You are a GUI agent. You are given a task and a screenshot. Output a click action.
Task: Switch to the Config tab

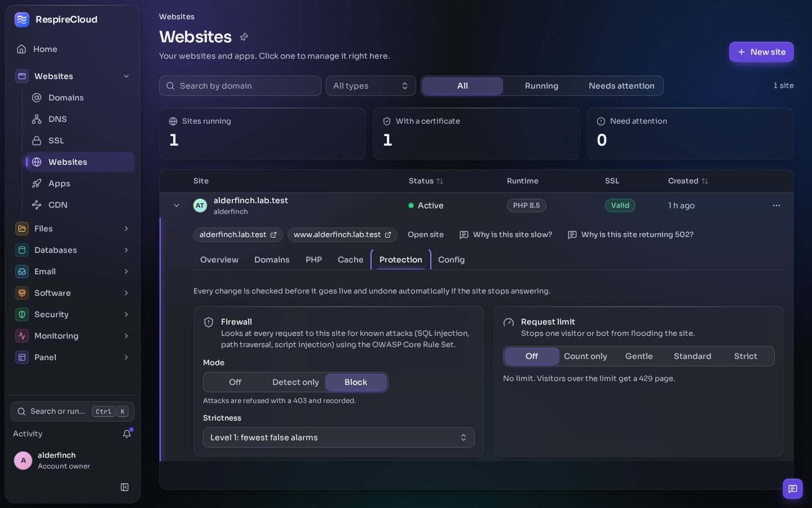(451, 260)
